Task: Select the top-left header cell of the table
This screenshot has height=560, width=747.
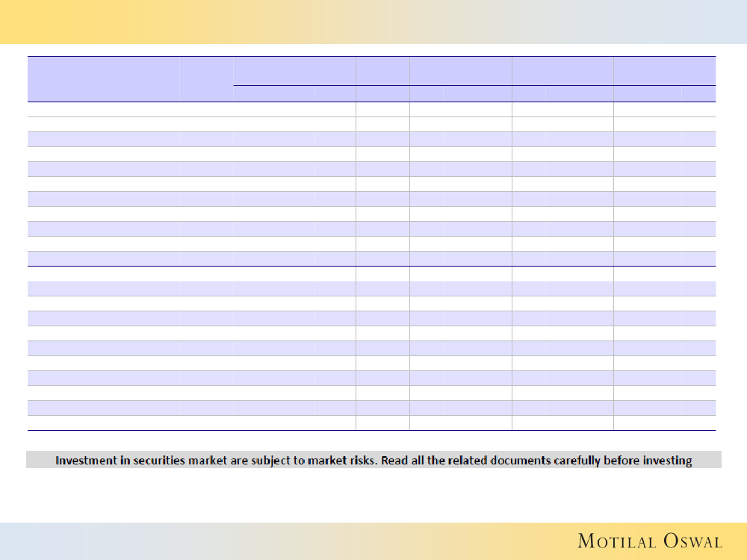Action: pos(103,78)
